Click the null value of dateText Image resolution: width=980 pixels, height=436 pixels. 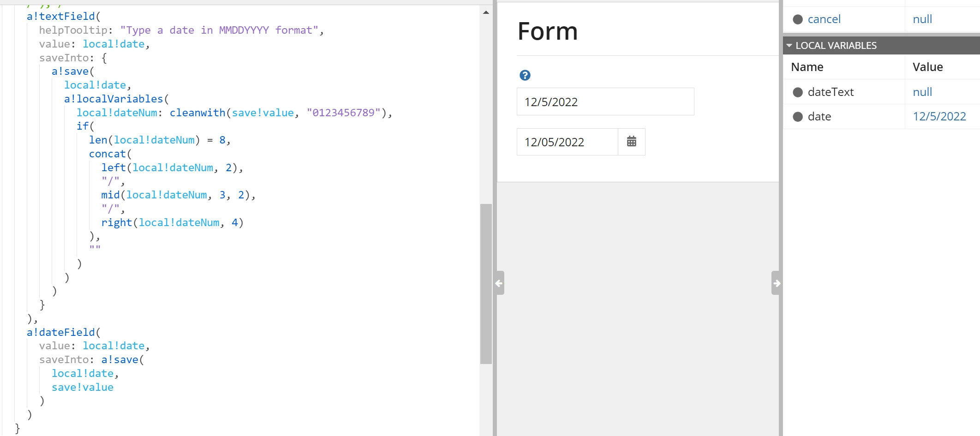(x=922, y=92)
